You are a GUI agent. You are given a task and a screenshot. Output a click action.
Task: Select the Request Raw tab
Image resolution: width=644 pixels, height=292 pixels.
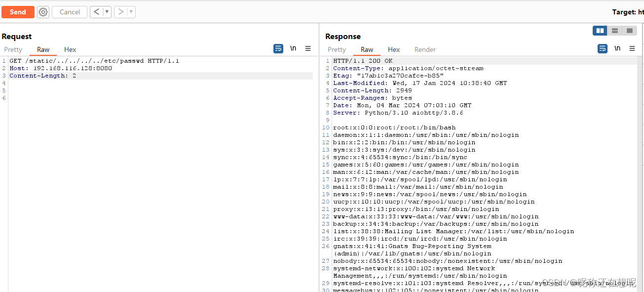(x=43, y=49)
